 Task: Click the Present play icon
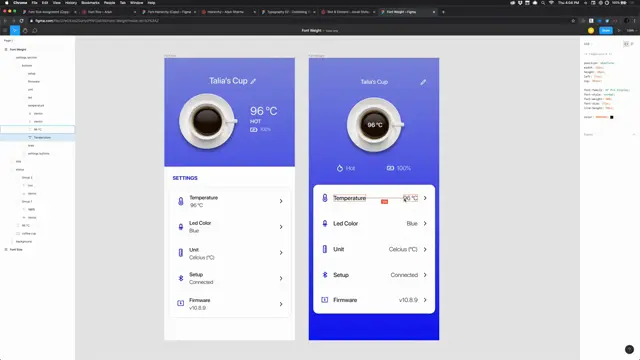[619, 31]
